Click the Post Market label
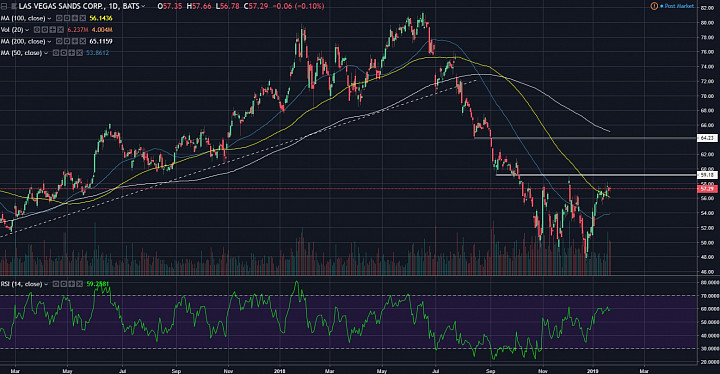The height and width of the screenshot is (374, 720). [x=679, y=6]
